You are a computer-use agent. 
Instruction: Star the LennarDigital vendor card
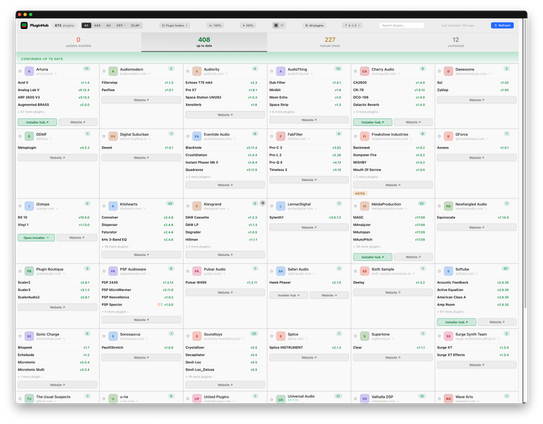pos(272,206)
